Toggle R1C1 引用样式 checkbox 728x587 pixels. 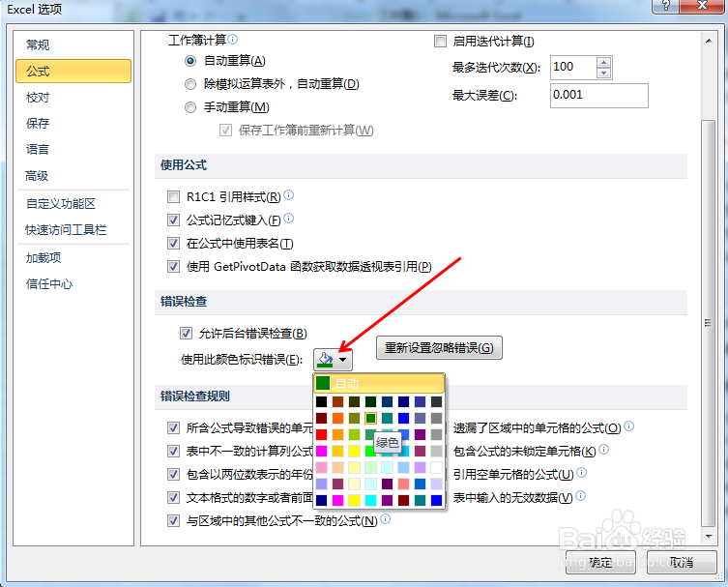pyautogui.click(x=174, y=197)
